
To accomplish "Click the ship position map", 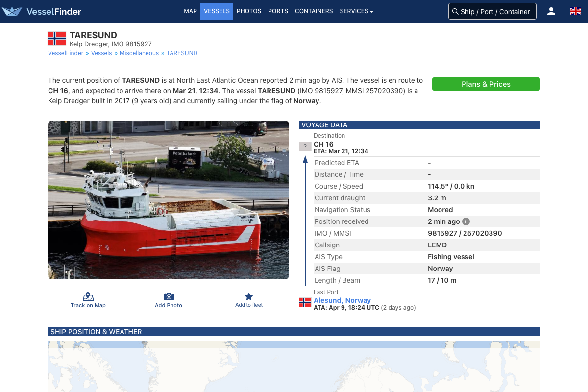I will [294, 367].
